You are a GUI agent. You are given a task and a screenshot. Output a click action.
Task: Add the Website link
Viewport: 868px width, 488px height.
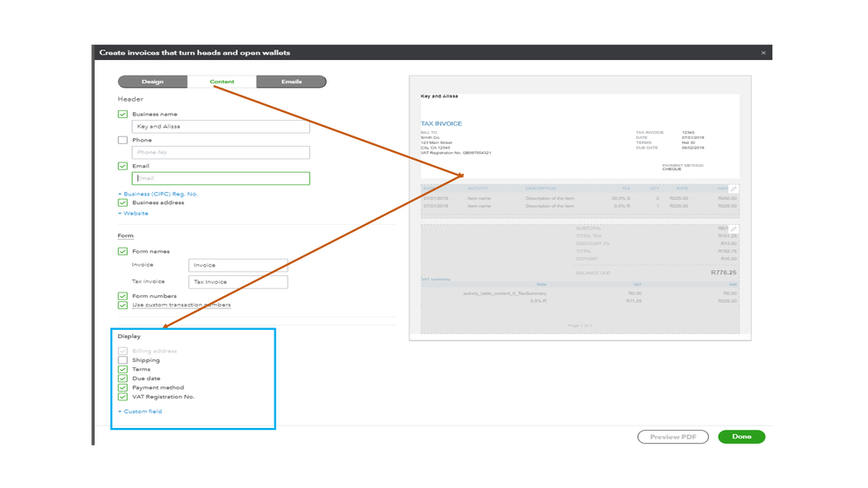pyautogui.click(x=133, y=213)
